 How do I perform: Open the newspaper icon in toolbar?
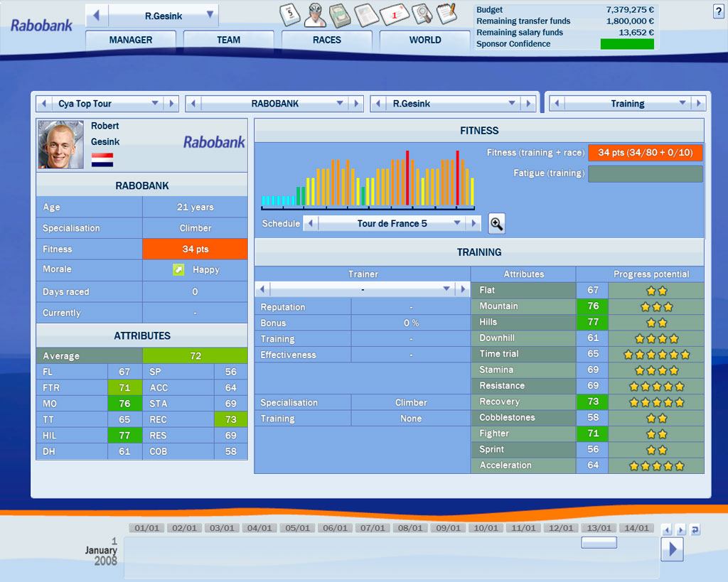pos(366,13)
